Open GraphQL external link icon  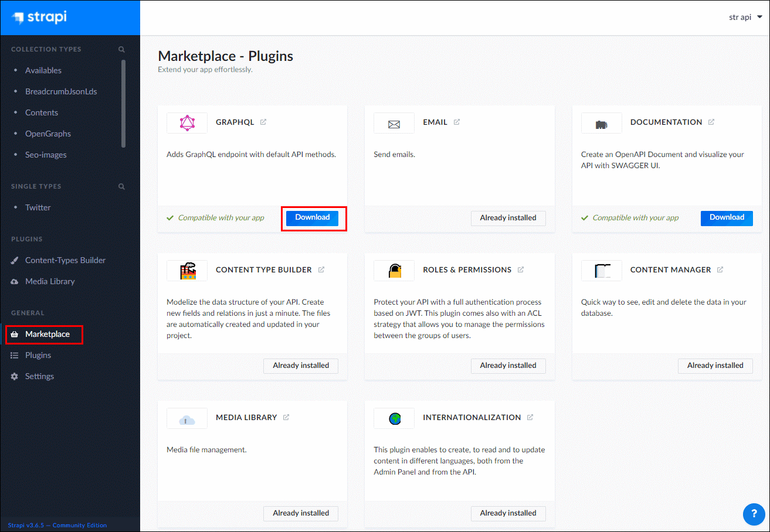click(263, 122)
